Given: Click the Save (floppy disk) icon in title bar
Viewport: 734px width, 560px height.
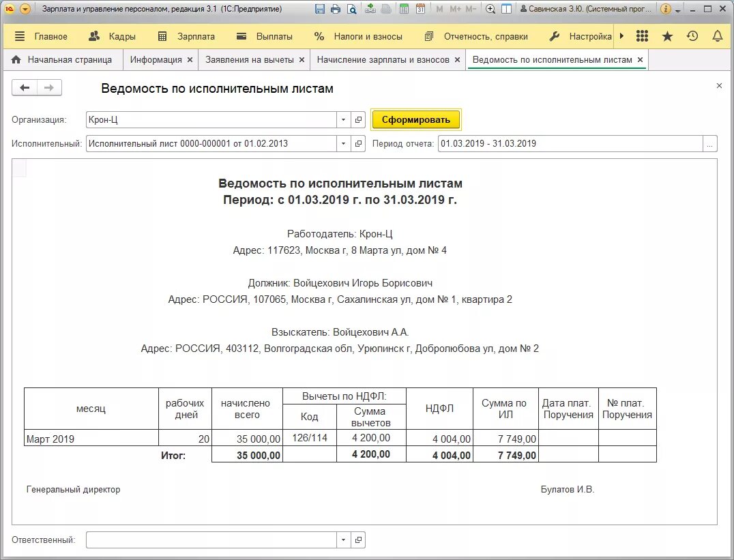Looking at the screenshot, I should coord(320,9).
